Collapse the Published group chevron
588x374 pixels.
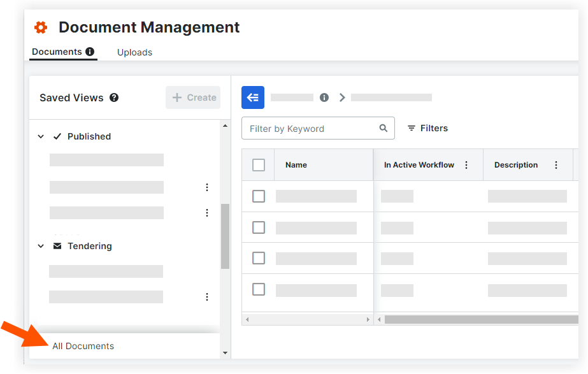click(x=41, y=136)
